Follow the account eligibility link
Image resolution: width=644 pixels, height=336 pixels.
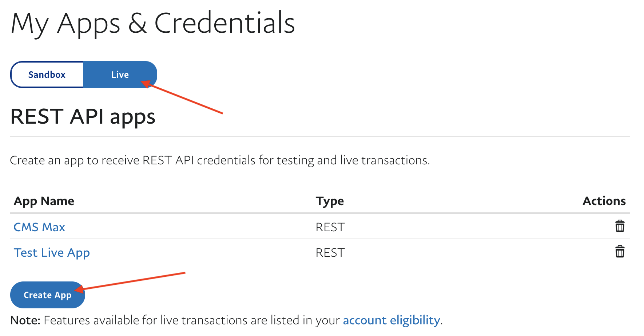pyautogui.click(x=391, y=320)
